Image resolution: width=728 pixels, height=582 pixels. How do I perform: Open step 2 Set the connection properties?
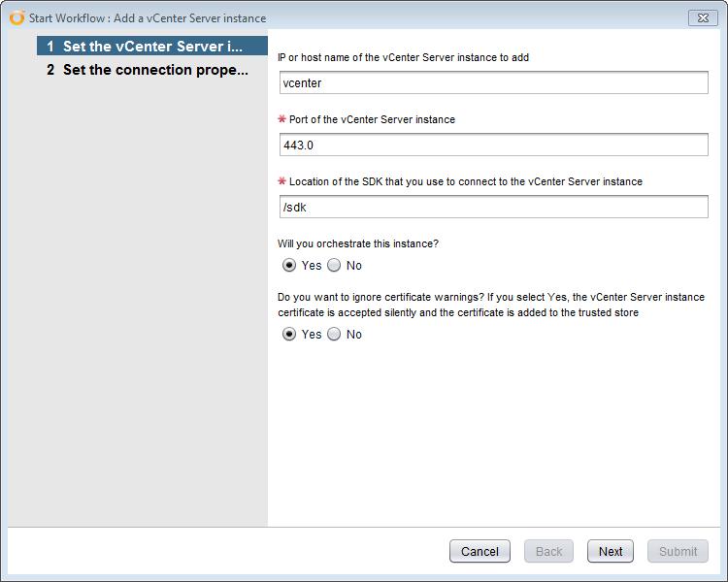(x=148, y=70)
